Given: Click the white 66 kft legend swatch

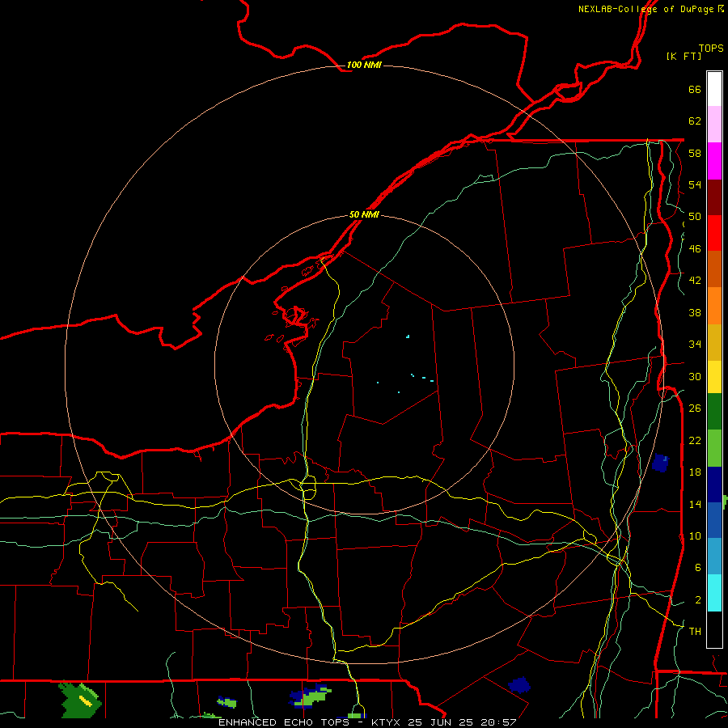Looking at the screenshot, I should (x=714, y=89).
